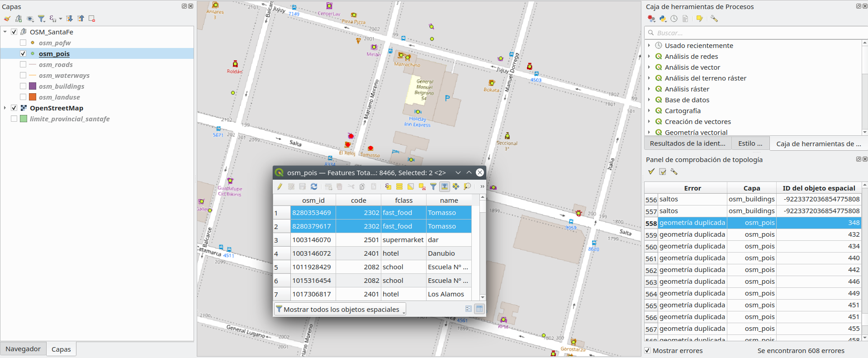Screen dimensions: 868x358
Task: Deselect all features in attribute table
Action: click(x=422, y=186)
